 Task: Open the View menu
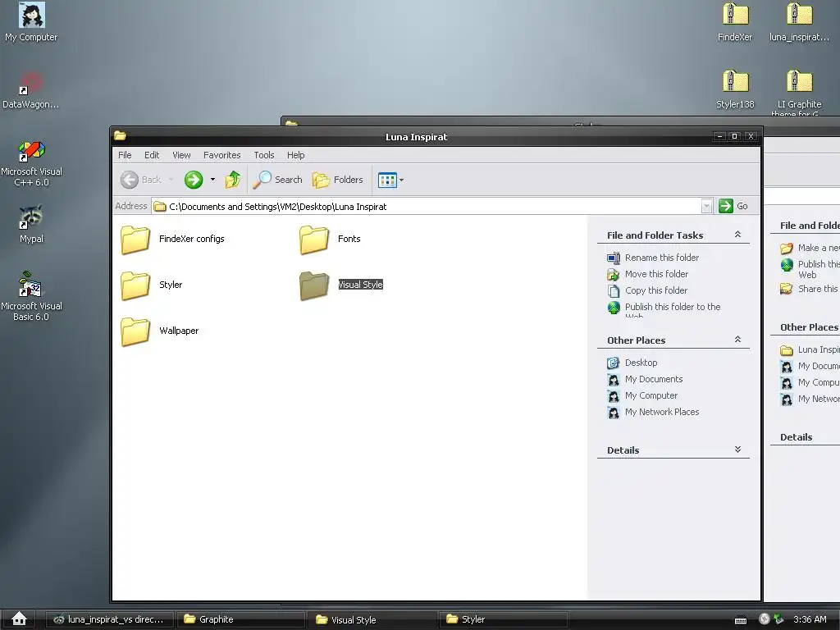pyautogui.click(x=181, y=155)
